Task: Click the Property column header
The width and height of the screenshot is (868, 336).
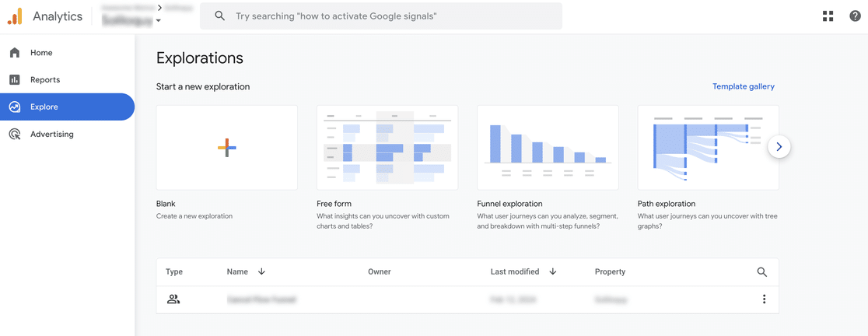Action: pyautogui.click(x=610, y=271)
